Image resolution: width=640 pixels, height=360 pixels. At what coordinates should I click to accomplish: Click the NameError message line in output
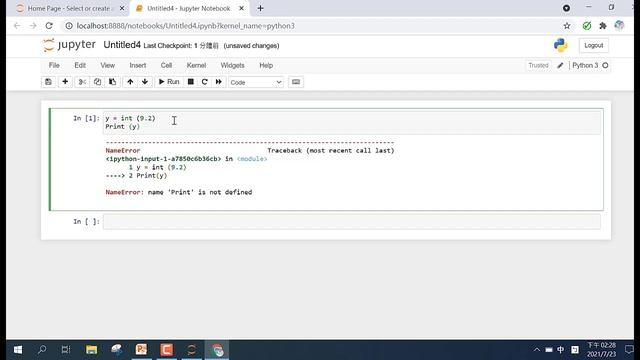click(179, 192)
